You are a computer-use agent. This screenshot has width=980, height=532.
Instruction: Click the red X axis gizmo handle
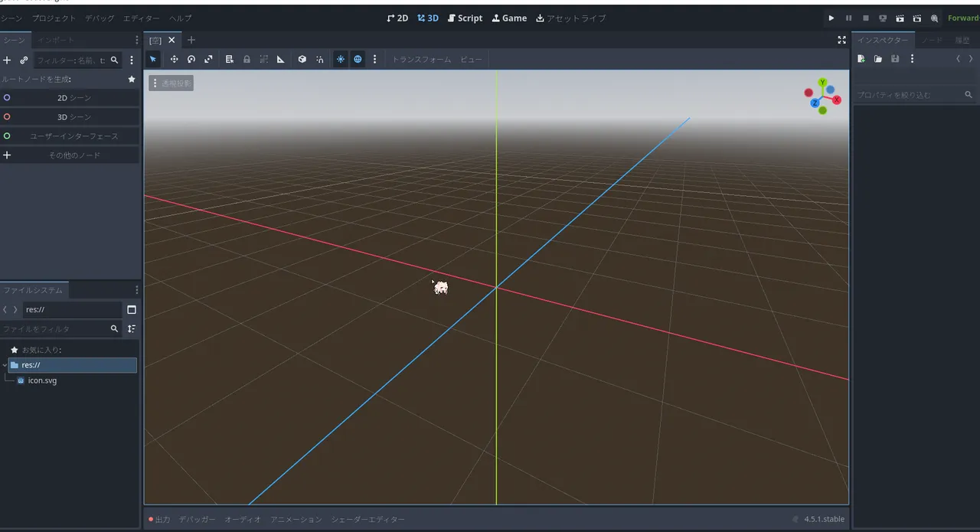(x=837, y=100)
